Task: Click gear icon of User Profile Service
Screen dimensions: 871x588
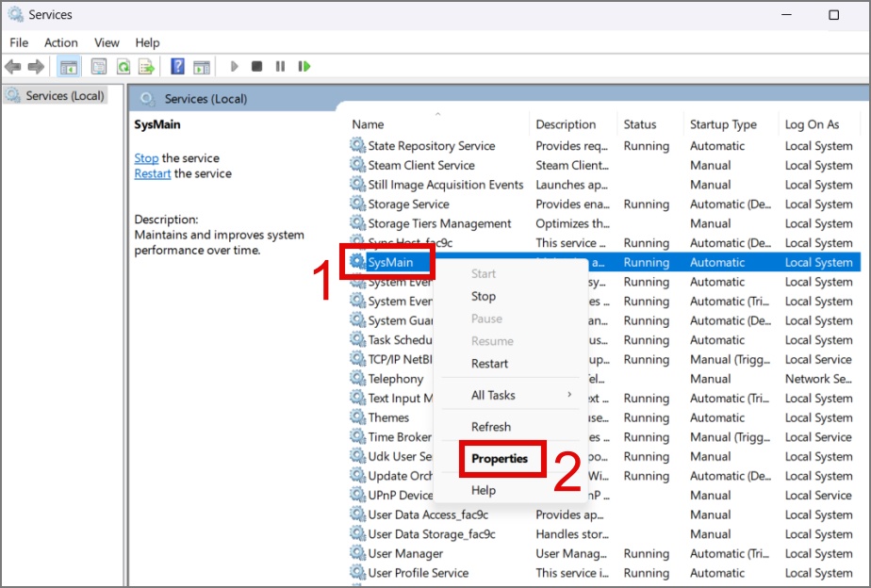Action: click(x=357, y=573)
